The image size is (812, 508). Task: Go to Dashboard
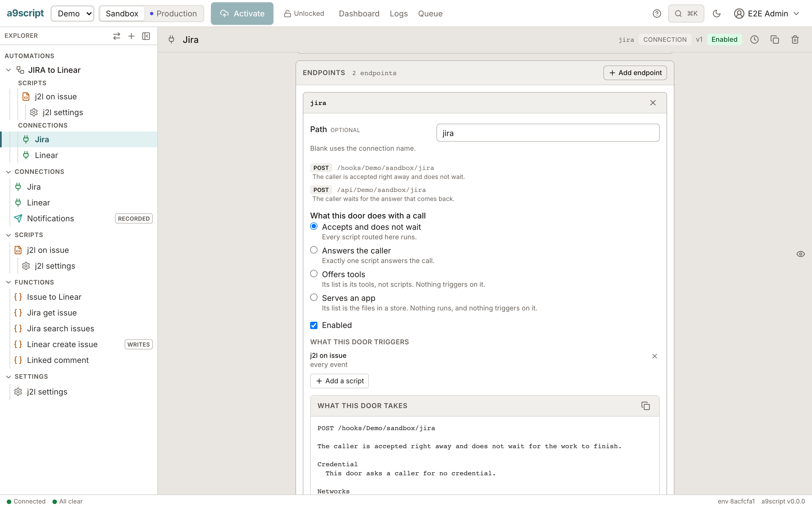[x=359, y=14]
